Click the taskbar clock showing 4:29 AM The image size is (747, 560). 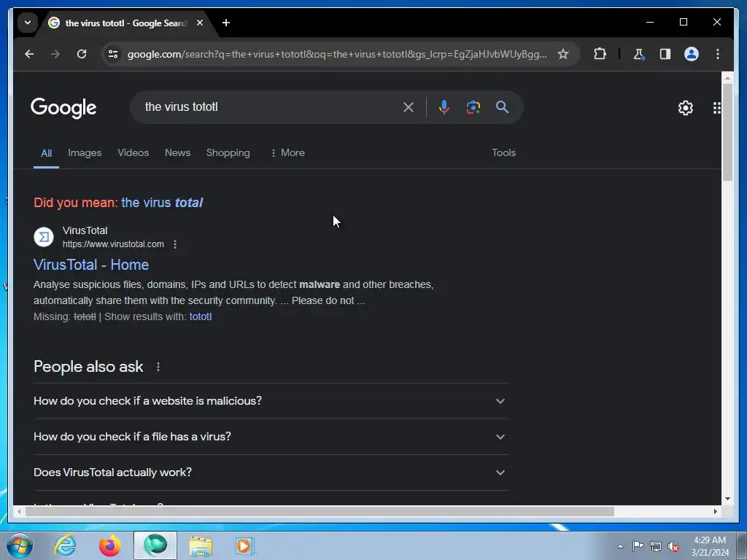point(710,546)
